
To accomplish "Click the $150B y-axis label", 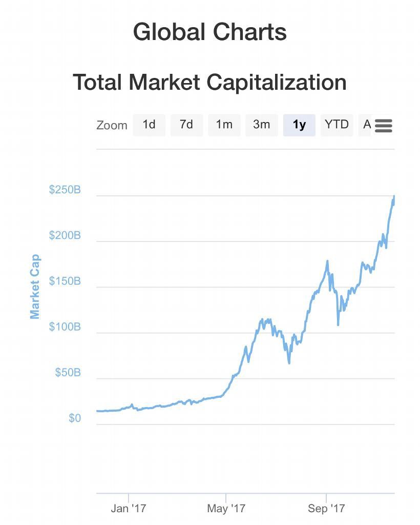I will tap(65, 281).
